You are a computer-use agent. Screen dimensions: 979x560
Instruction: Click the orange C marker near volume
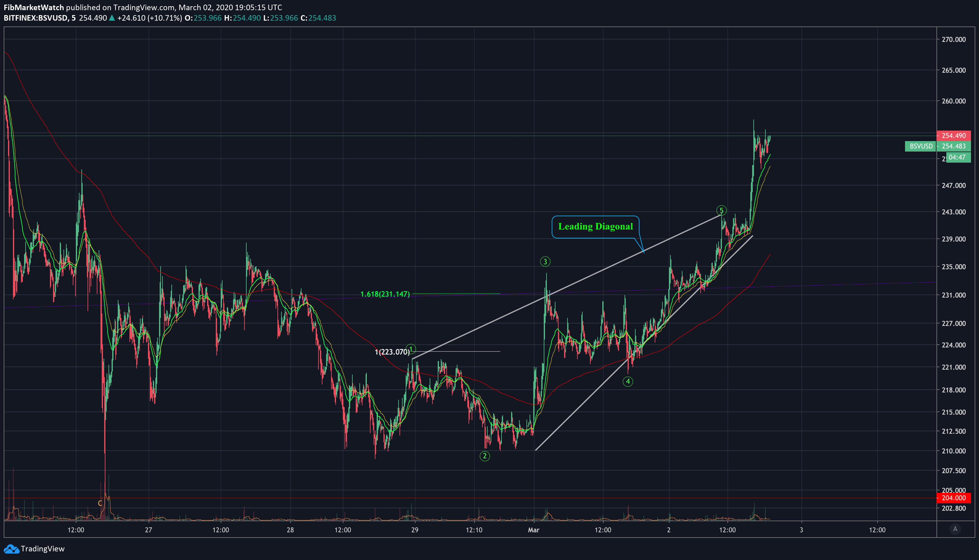click(100, 503)
